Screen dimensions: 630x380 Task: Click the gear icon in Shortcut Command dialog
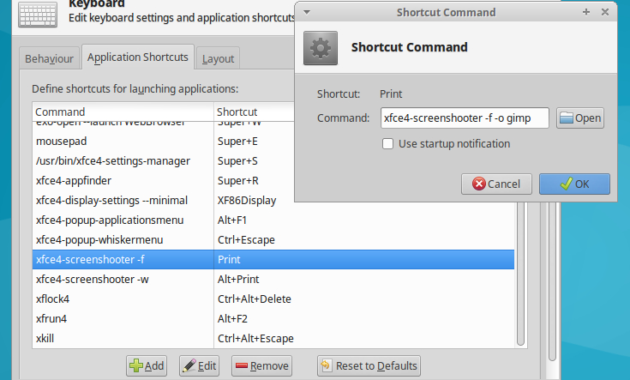click(320, 48)
